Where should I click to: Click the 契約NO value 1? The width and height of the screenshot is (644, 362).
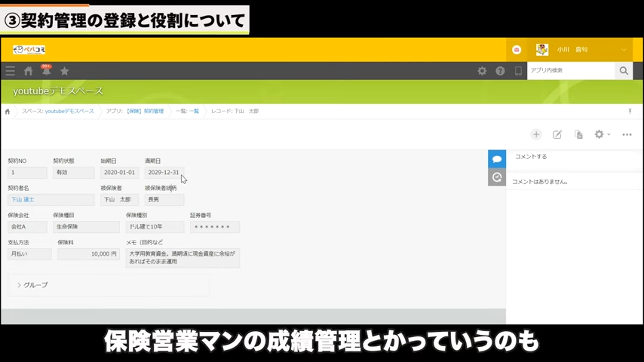pyautogui.click(x=27, y=173)
